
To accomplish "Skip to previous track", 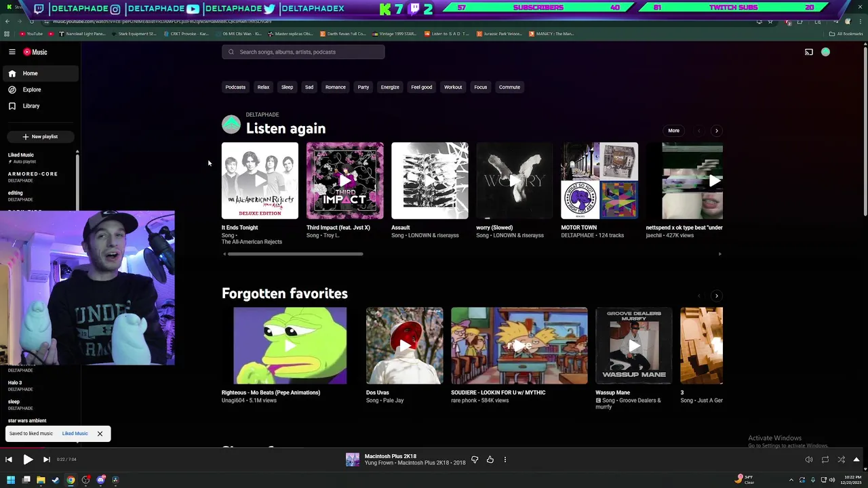I will click(9, 460).
